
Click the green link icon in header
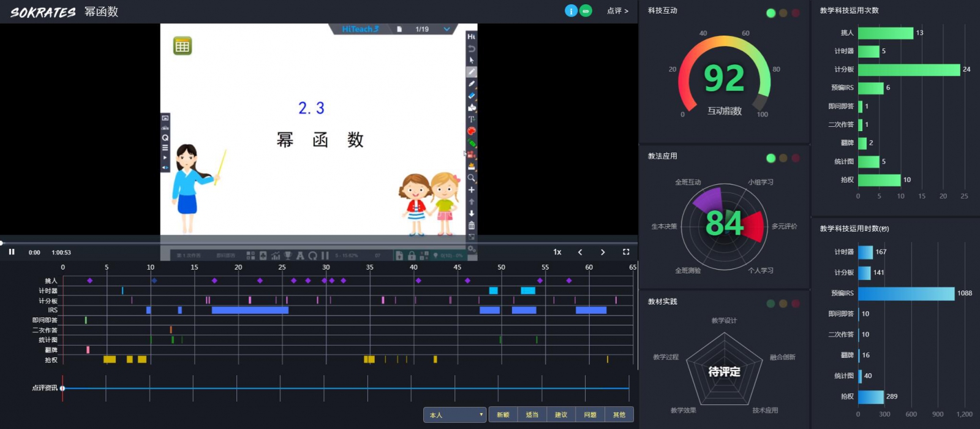point(586,11)
